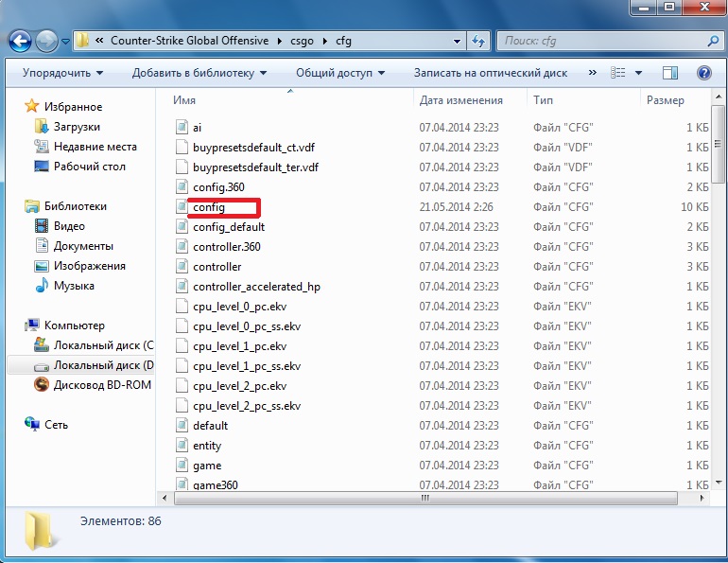The image size is (728, 563).
Task: Open view options dropdown arrow
Action: pos(638,73)
